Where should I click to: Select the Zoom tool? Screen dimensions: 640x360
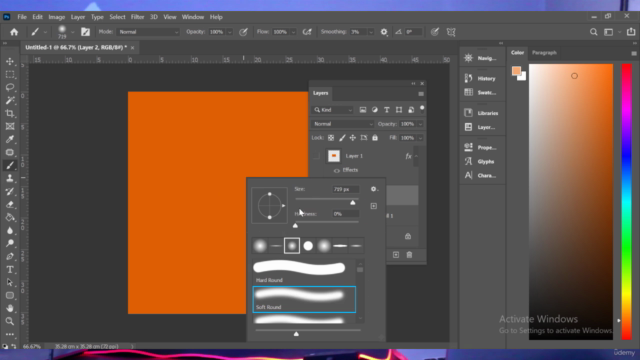pyautogui.click(x=10, y=322)
